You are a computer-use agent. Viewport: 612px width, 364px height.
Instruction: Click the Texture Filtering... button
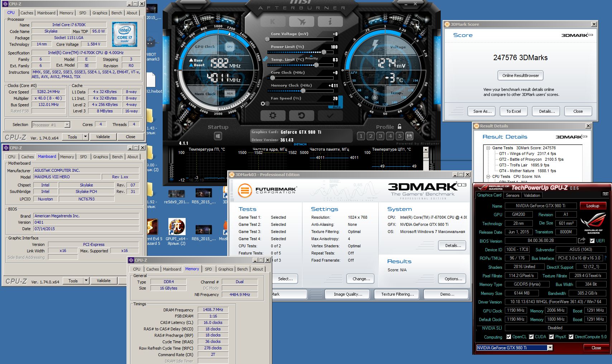(397, 294)
